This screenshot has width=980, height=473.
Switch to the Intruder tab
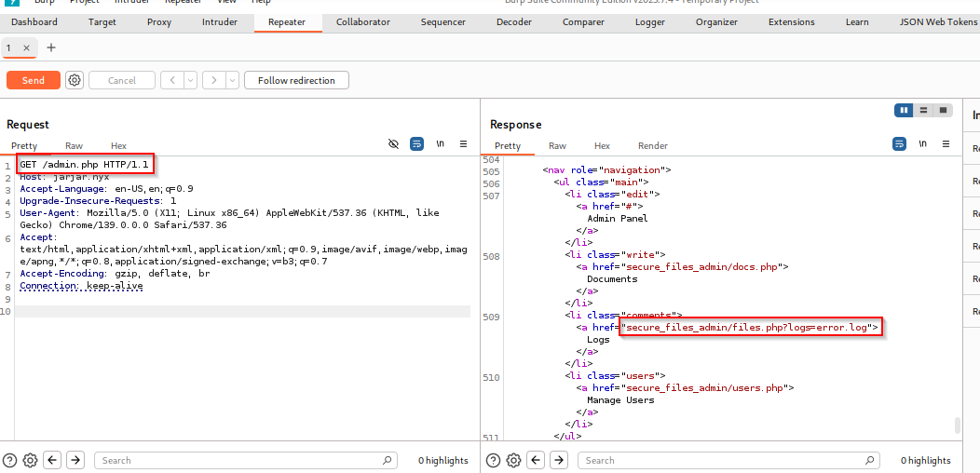pos(219,21)
